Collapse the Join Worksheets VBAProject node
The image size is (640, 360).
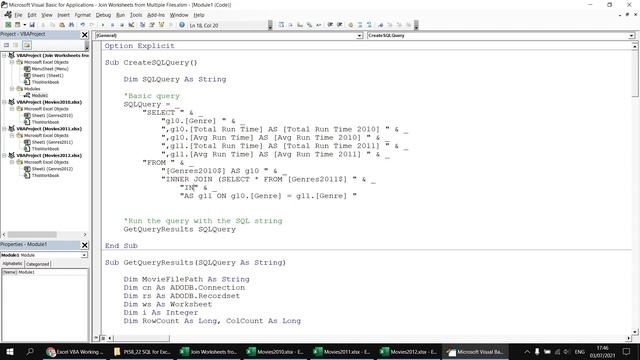(x=4, y=55)
